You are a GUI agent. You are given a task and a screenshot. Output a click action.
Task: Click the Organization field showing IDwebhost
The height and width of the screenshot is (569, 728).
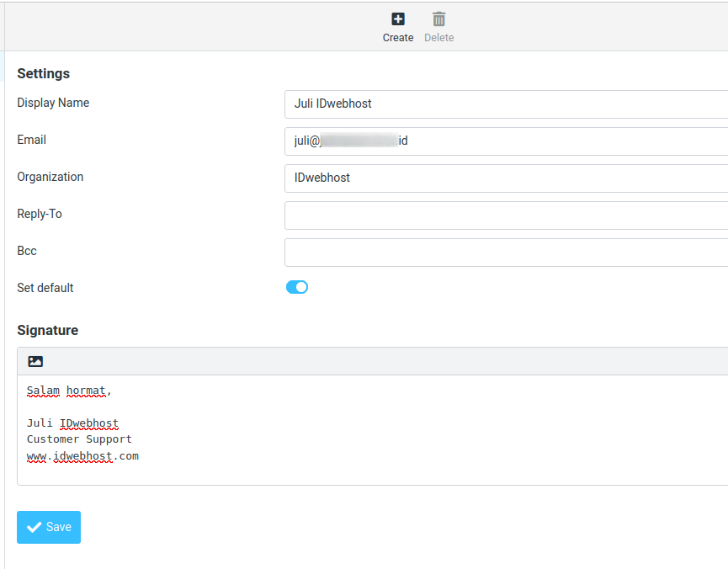pyautogui.click(x=505, y=178)
